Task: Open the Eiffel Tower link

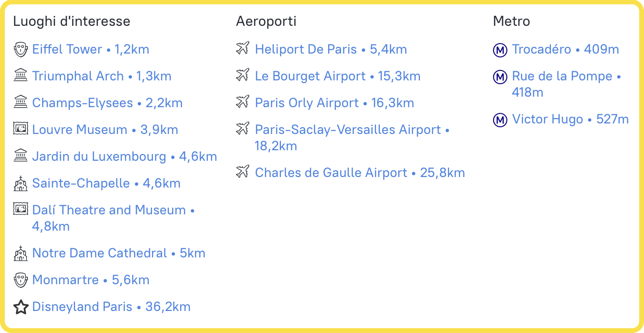Action: [67, 49]
